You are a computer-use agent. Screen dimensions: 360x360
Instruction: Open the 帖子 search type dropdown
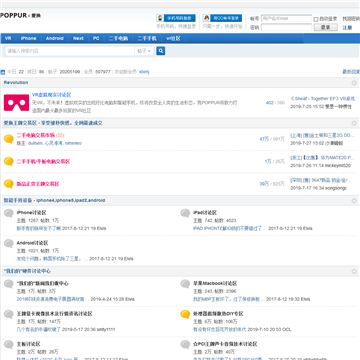click(144, 51)
